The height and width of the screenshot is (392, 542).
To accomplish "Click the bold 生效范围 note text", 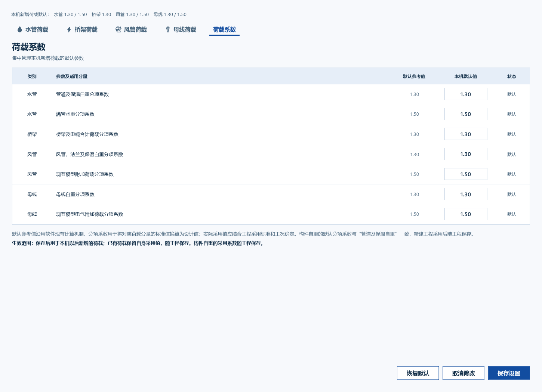I will (x=138, y=243).
